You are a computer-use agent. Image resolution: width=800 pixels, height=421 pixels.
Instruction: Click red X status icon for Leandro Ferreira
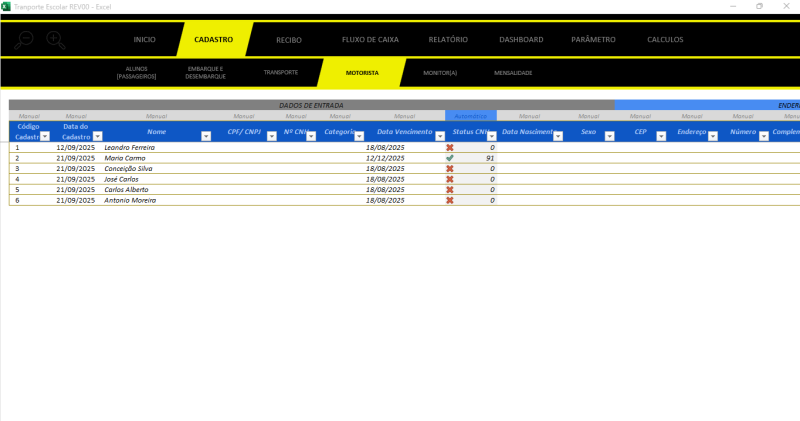pos(450,147)
